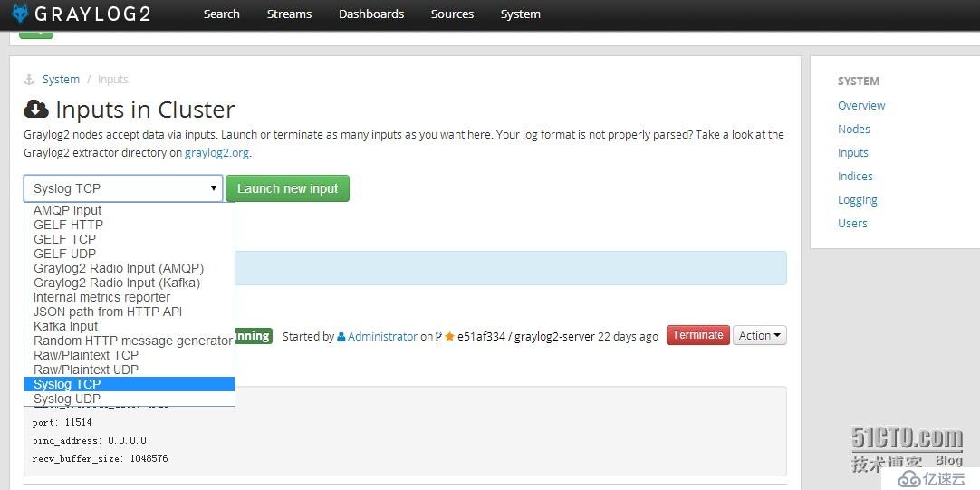Choose GELF TCP input type

130,239
